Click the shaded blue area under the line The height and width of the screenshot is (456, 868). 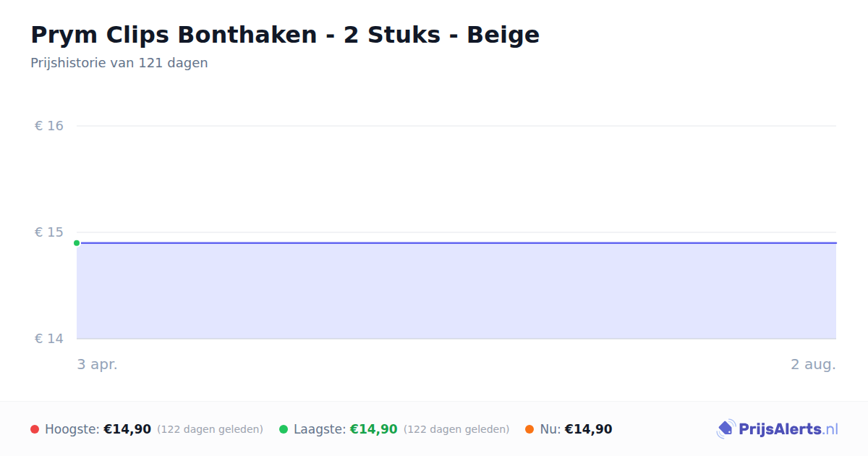tap(456, 292)
